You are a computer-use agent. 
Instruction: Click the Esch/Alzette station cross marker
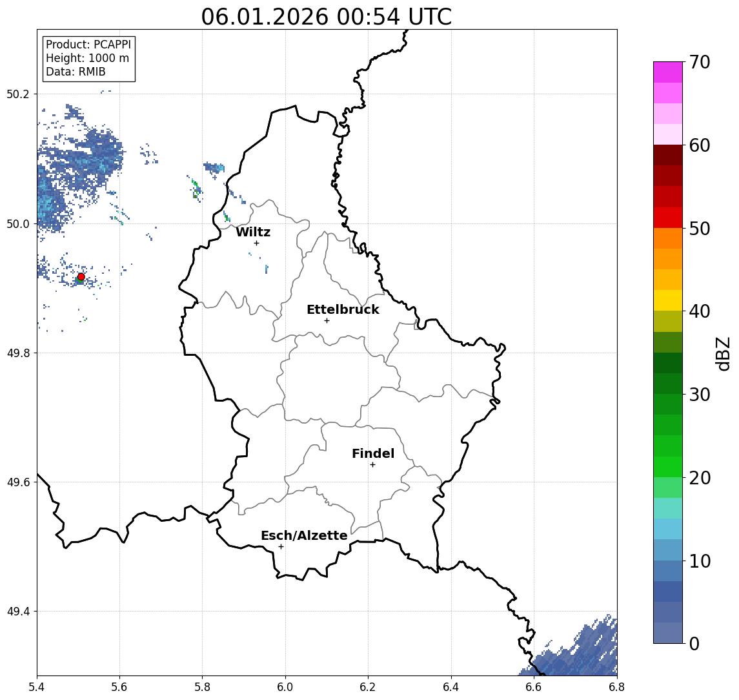point(281,547)
